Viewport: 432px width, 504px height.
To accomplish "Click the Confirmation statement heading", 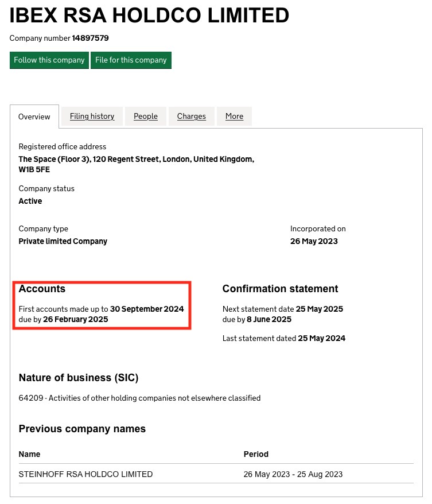I will [x=280, y=289].
